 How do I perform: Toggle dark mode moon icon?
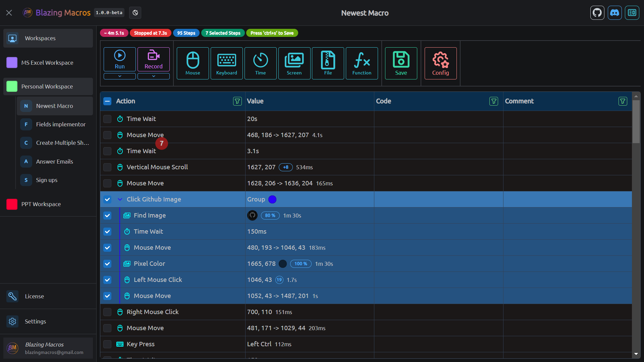pos(135,13)
